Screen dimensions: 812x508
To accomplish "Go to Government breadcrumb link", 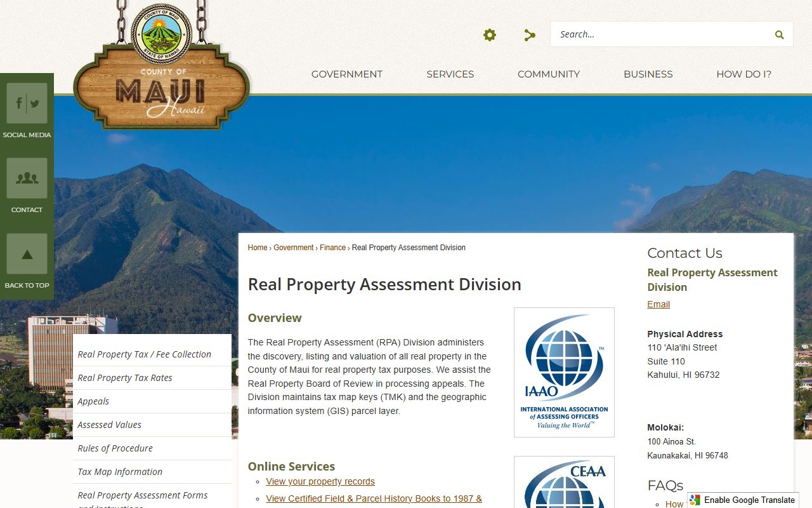I will (x=294, y=248).
